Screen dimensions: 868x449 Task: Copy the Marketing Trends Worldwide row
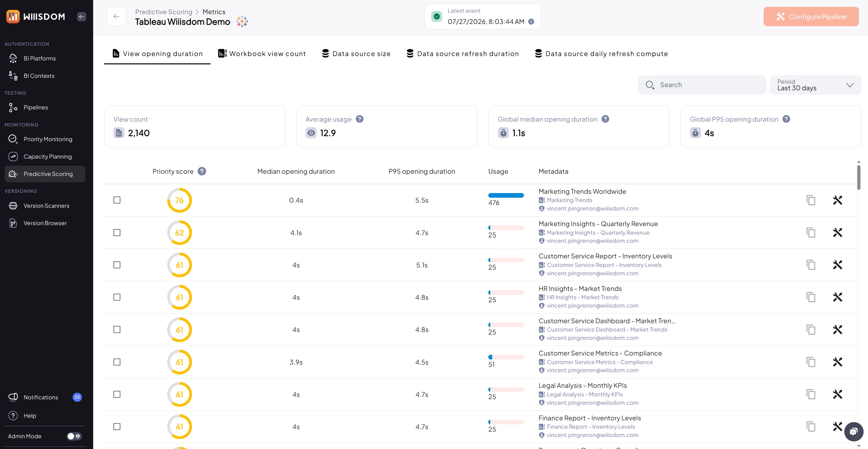811,200
